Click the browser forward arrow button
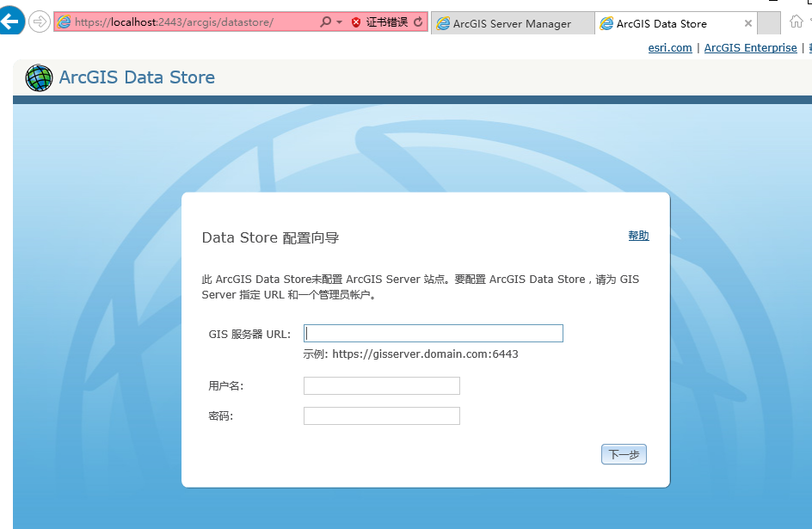 pyautogui.click(x=40, y=22)
